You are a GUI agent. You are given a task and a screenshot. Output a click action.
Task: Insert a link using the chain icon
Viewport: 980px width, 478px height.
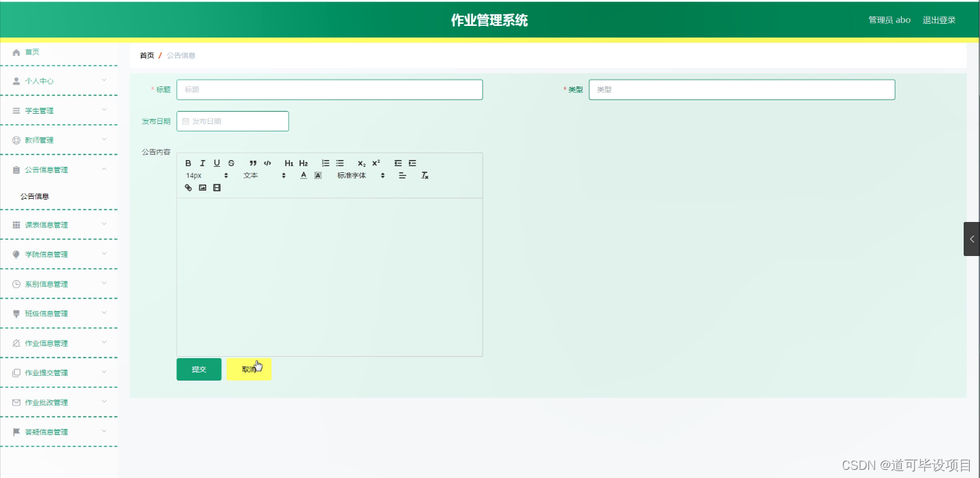188,187
